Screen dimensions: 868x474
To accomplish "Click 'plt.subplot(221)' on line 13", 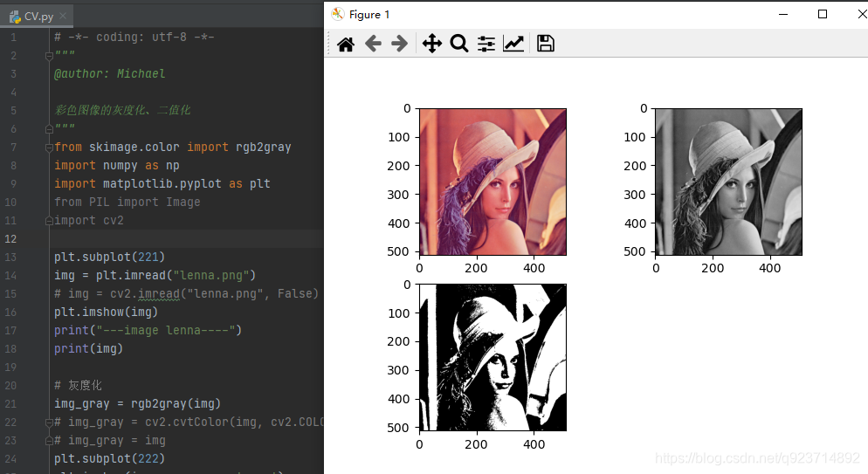I will click(110, 258).
